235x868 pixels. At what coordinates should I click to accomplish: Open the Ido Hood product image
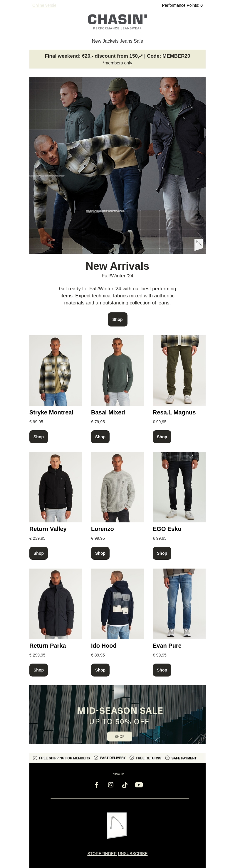pyautogui.click(x=117, y=604)
